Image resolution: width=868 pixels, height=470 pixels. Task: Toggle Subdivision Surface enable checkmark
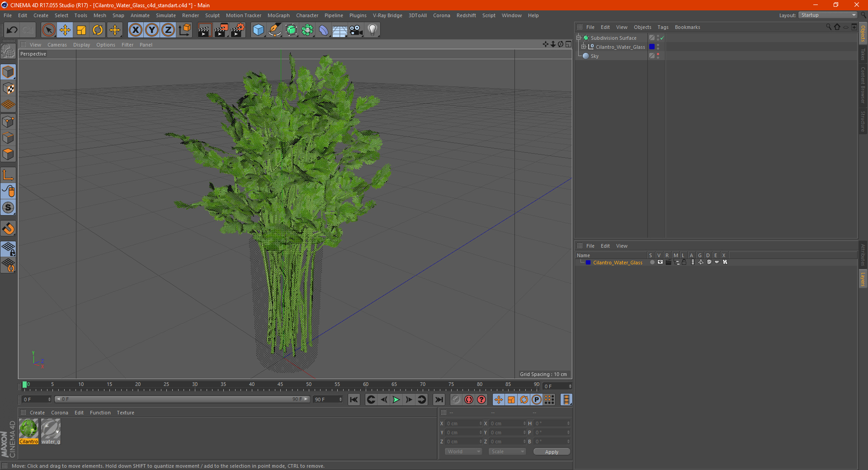tap(662, 38)
